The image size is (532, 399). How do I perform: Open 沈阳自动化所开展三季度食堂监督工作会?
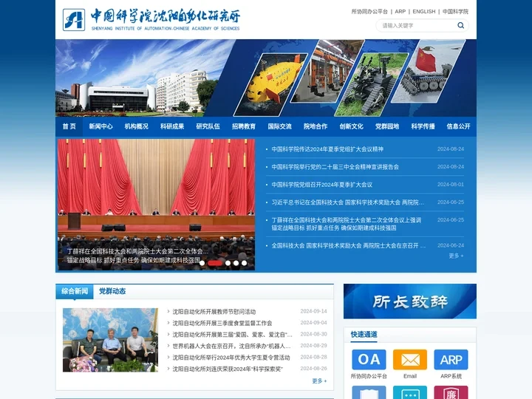tap(222, 323)
